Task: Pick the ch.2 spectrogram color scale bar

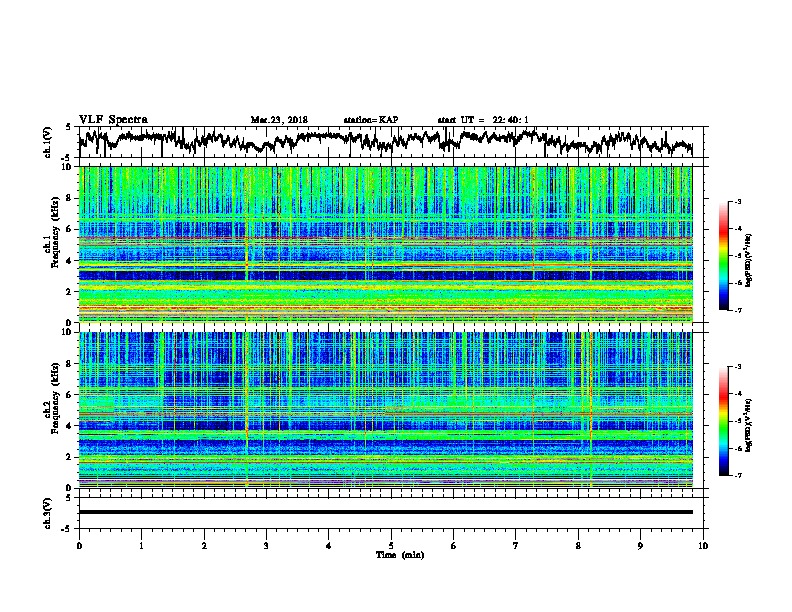Action: [x=724, y=421]
